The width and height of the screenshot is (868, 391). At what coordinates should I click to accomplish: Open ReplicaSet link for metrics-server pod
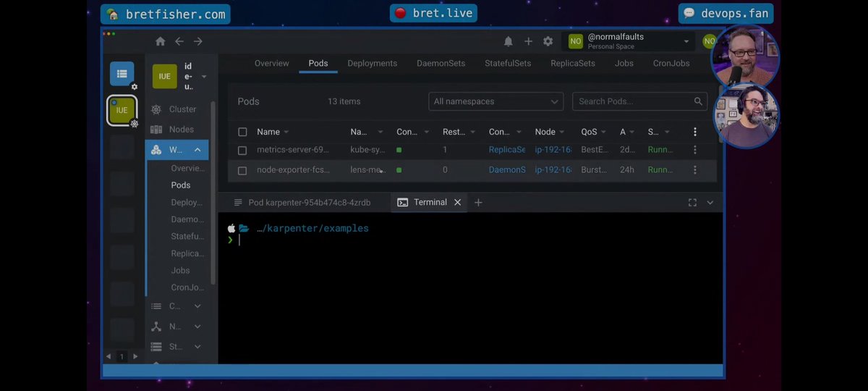(x=507, y=150)
